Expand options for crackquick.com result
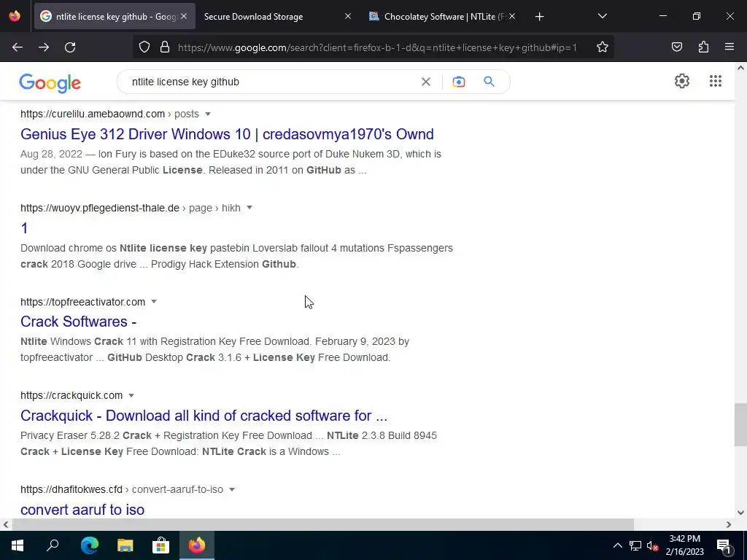The image size is (747, 560). 131,396
